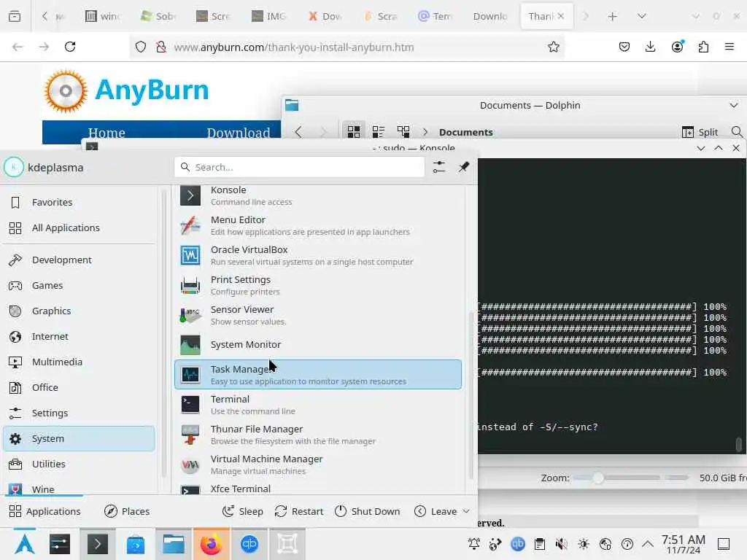Open Print Settings application
This screenshot has height=560, width=747.
point(318,286)
